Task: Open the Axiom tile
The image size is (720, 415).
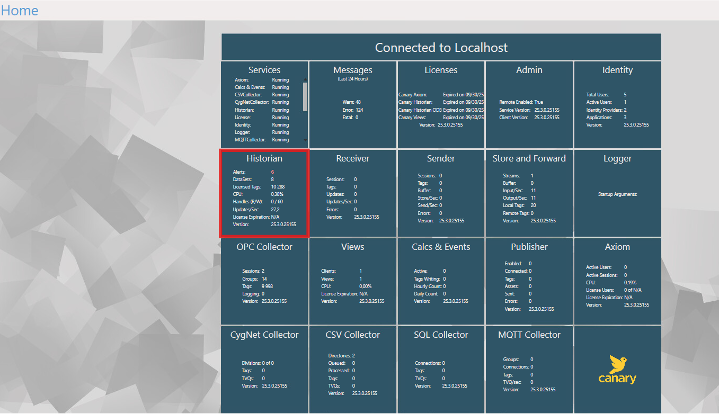Action: [x=617, y=280]
